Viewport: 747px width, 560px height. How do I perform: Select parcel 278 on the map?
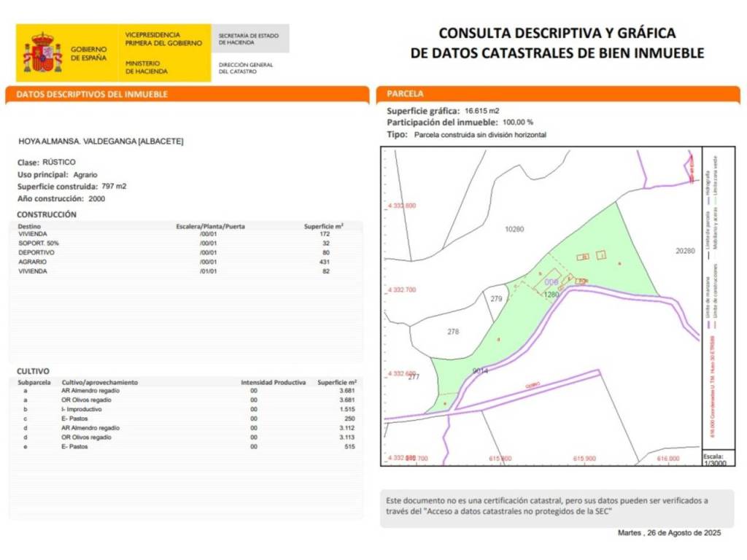click(453, 332)
